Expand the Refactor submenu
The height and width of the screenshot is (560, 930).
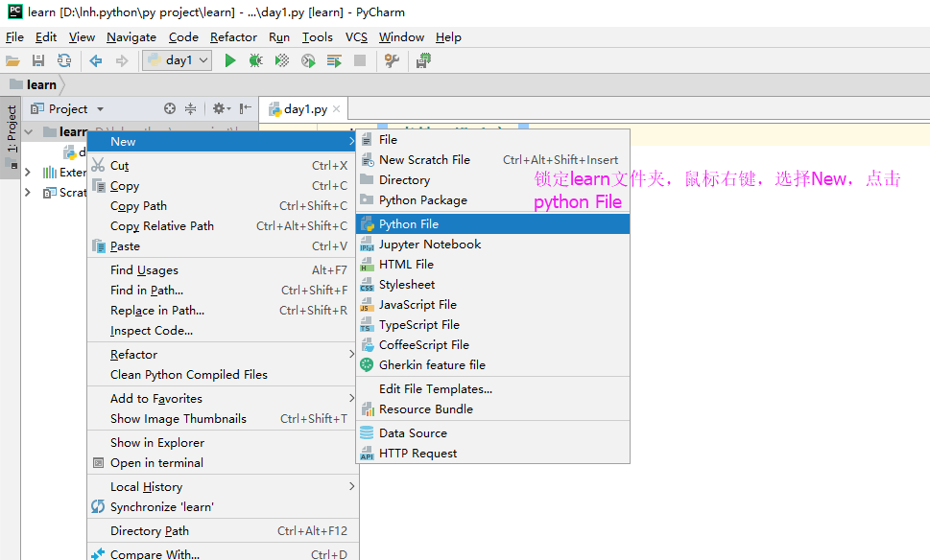pos(223,355)
